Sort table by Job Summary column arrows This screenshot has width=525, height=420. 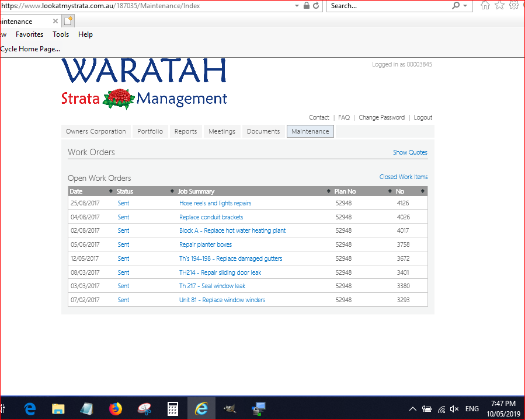tap(328, 191)
